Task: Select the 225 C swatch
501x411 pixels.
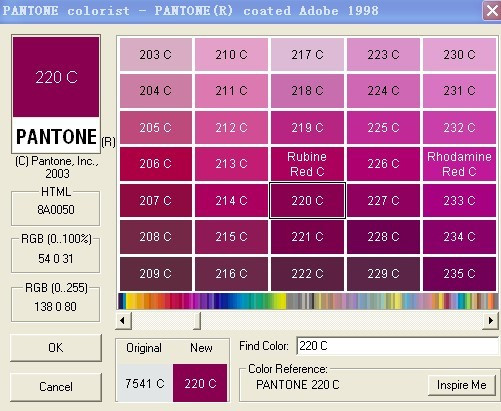Action: tap(383, 127)
